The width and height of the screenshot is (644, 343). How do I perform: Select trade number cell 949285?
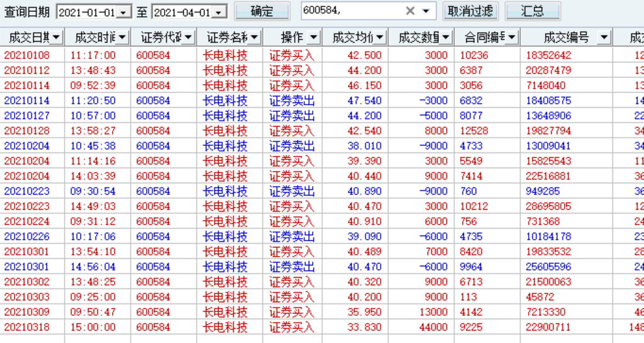click(543, 191)
